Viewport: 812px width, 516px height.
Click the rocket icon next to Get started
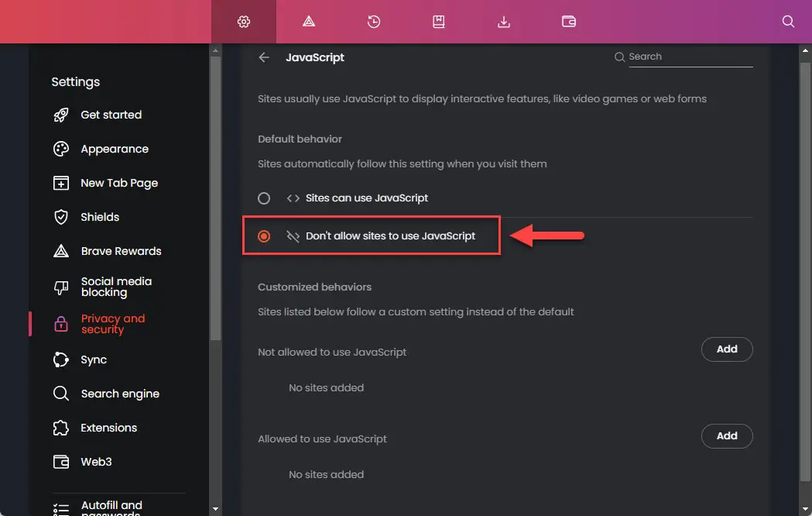tap(61, 115)
